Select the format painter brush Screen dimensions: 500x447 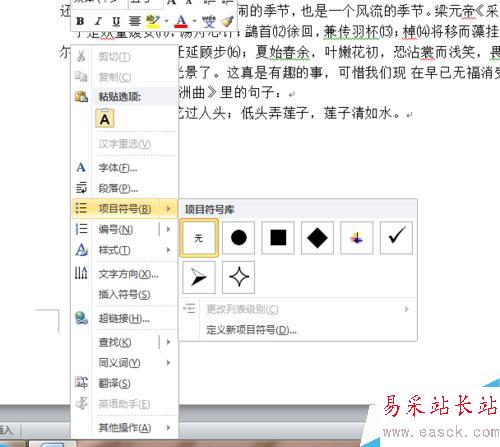[228, 21]
